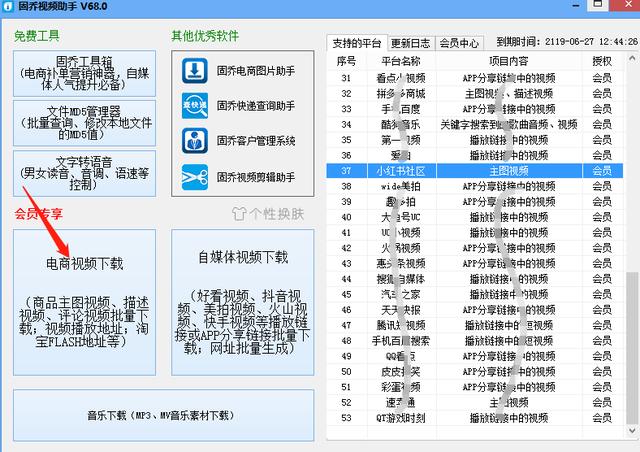Select row 53 QT游戏时刻
Image resolution: width=640 pixels, height=452 pixels.
tap(475, 418)
